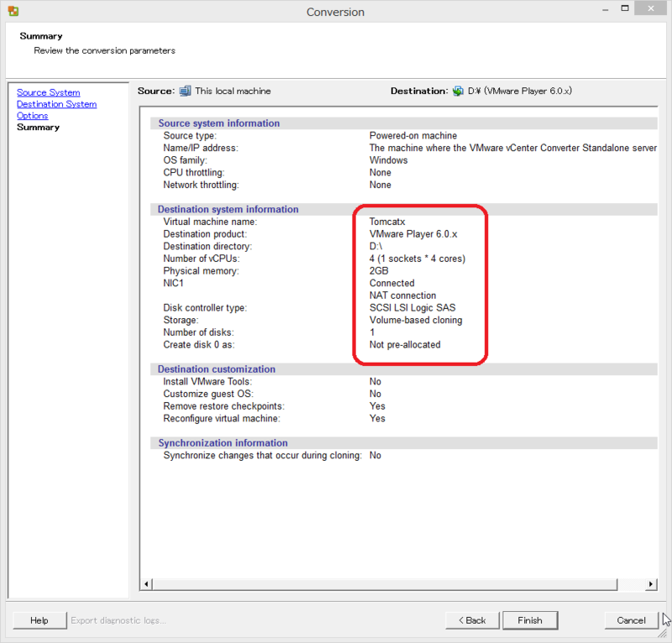The width and height of the screenshot is (672, 643).
Task: Click the Destination directory D:\ value
Action: (x=375, y=246)
